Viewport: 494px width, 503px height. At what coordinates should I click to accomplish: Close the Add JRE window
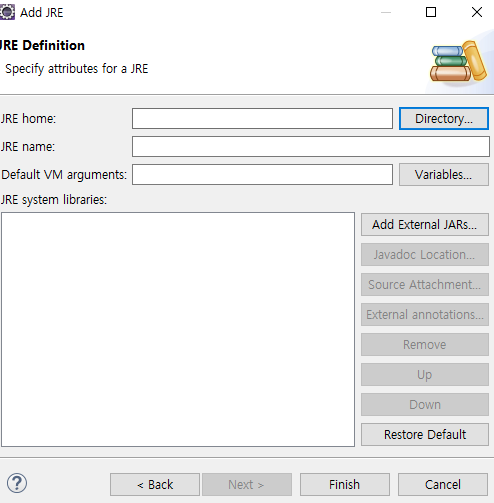tap(477, 12)
